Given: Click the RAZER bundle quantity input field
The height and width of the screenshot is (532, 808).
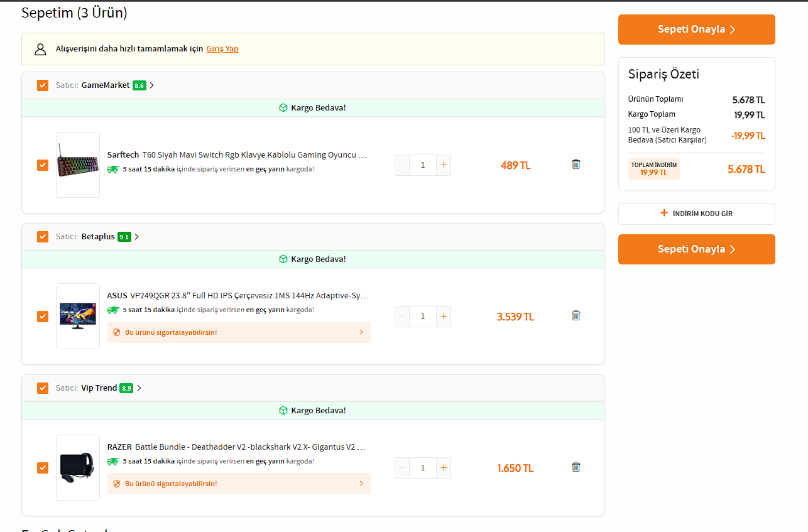Looking at the screenshot, I should (423, 468).
